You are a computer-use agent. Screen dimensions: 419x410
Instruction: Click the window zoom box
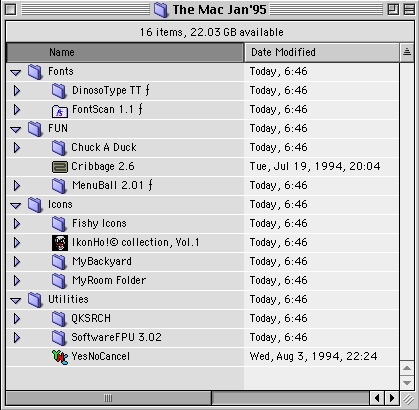pos(393,9)
